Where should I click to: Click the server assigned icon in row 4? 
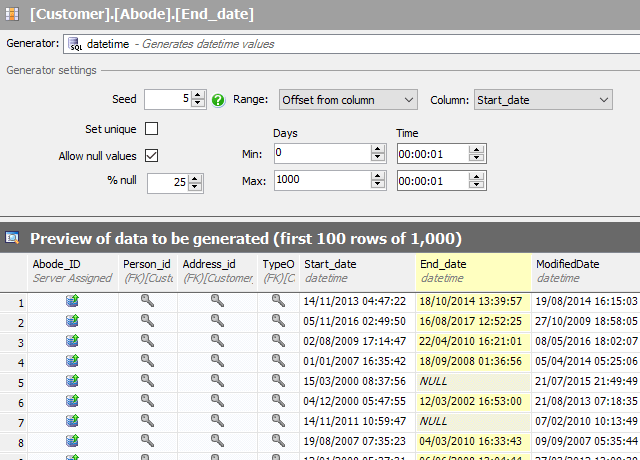72,361
